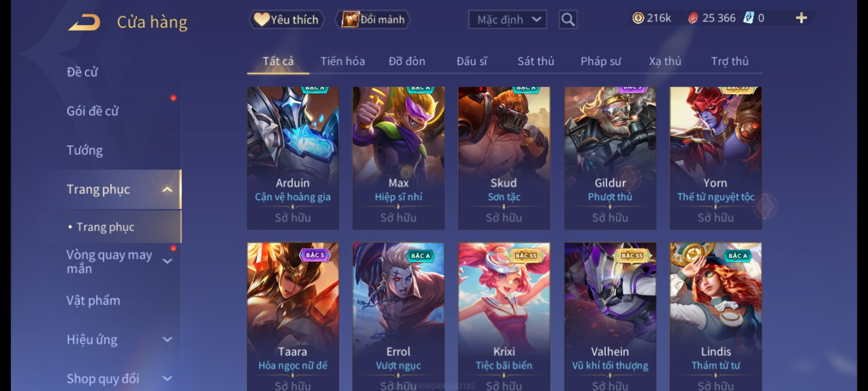Expand the Shop quy đổi section
The height and width of the screenshot is (391, 868).
(x=167, y=379)
